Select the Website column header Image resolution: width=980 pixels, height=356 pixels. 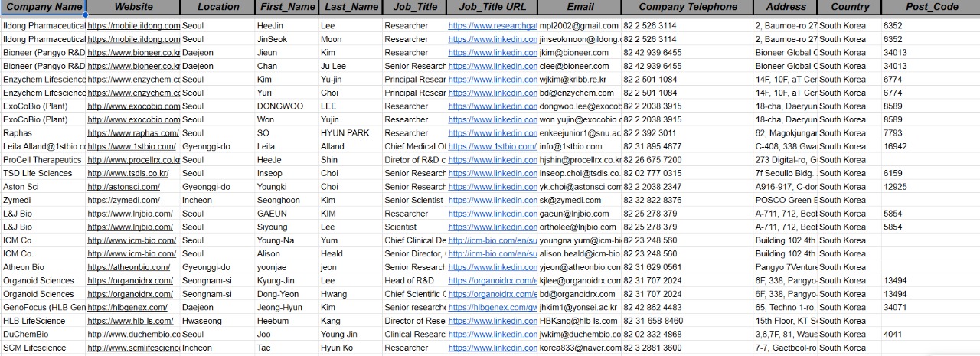click(133, 7)
